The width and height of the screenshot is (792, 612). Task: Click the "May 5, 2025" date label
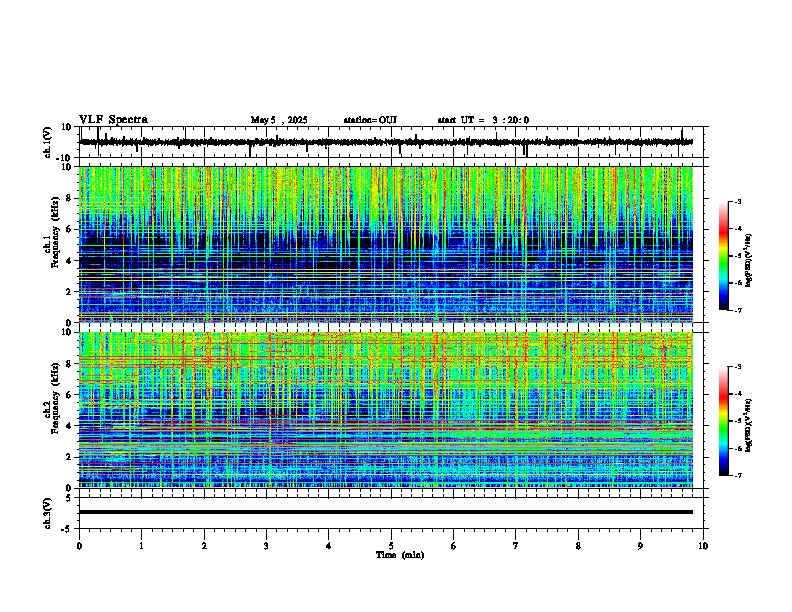tap(279, 120)
